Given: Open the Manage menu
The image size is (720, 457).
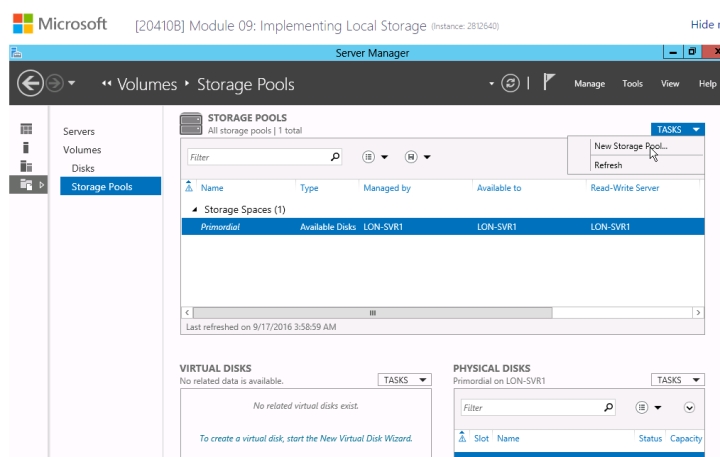Looking at the screenshot, I should (x=589, y=84).
